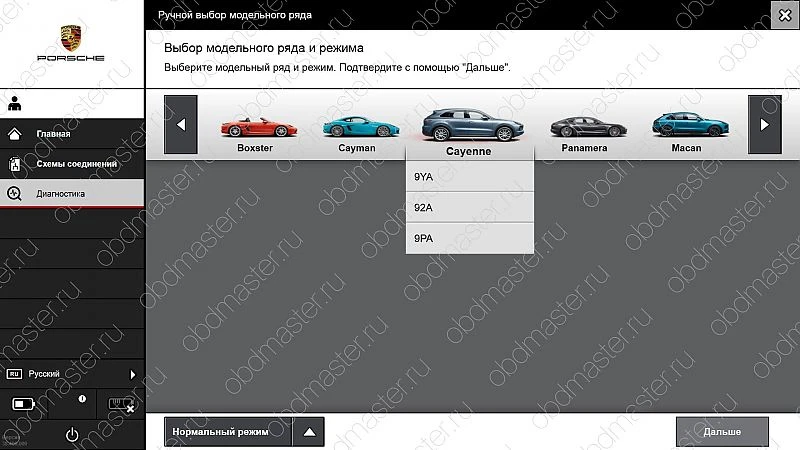
Task: Click the battery status icon
Action: point(23,404)
